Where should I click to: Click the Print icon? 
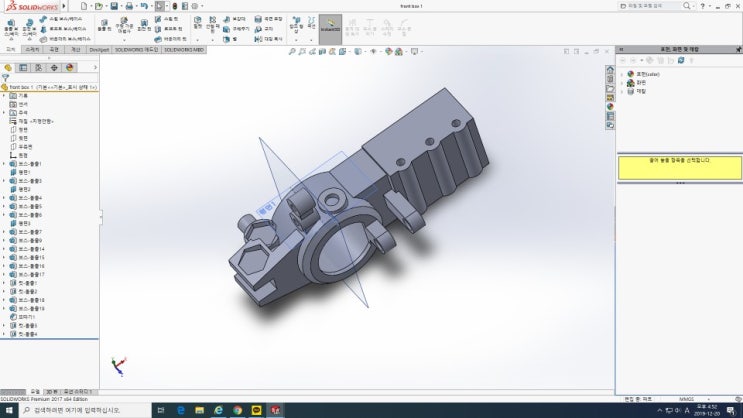coord(129,6)
